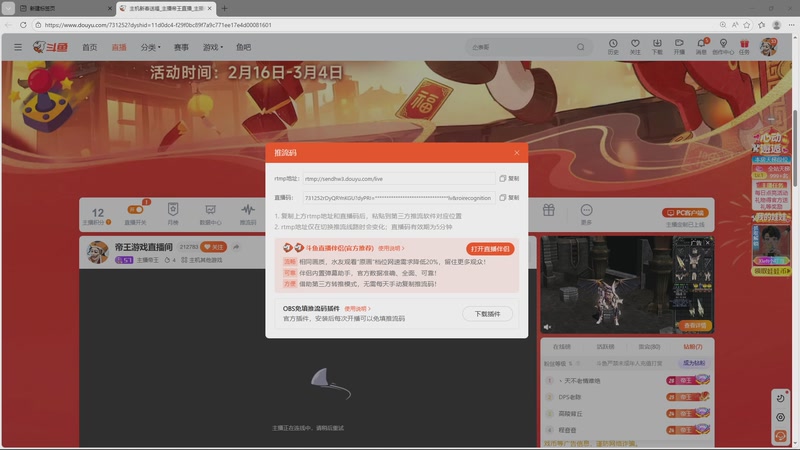
Task: Click the streamer avatar of 帝王游戏直播间
Action: tap(97, 252)
